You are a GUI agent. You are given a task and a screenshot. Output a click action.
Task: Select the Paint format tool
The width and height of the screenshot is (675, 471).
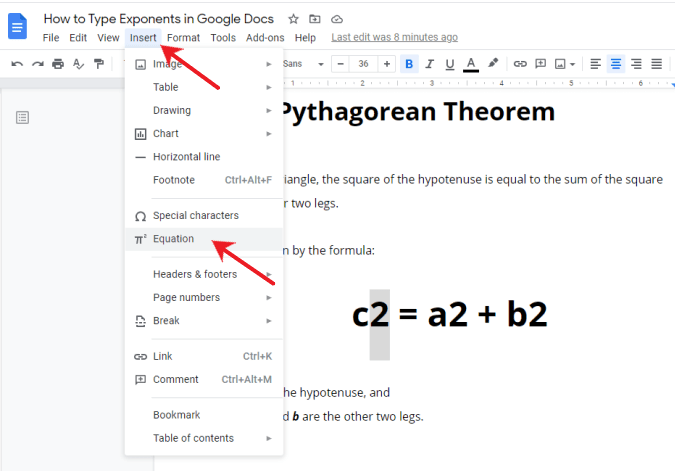[x=99, y=64]
